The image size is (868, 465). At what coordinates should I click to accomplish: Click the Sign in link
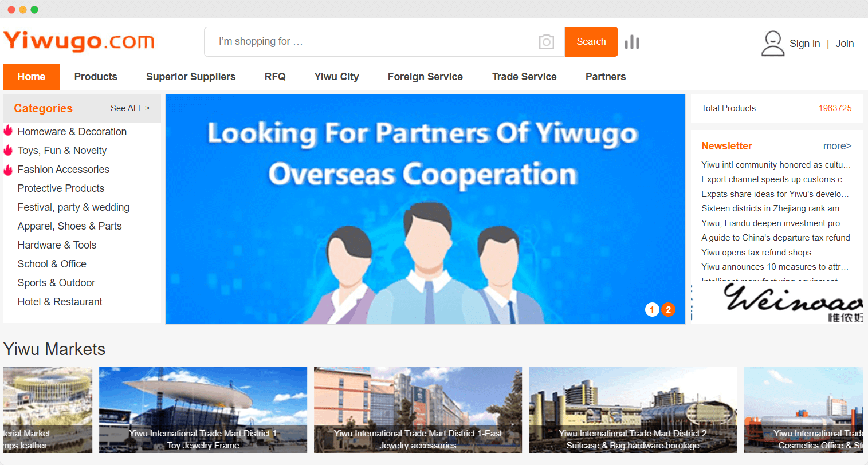804,44
